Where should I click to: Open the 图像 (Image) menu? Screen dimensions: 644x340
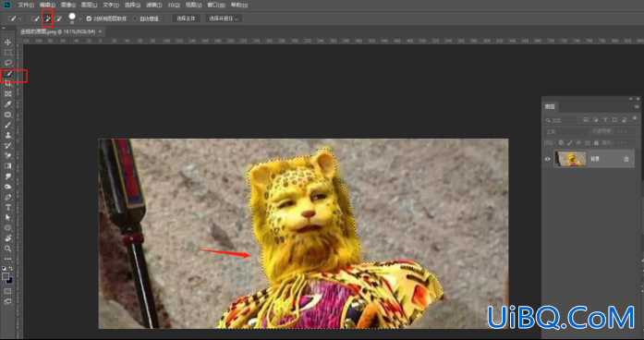coord(67,5)
